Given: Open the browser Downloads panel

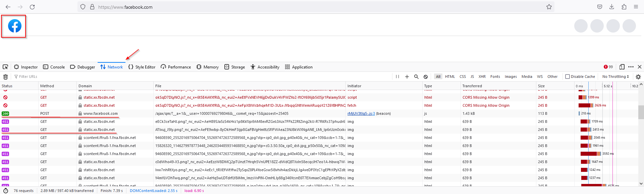Looking at the screenshot, I should (x=612, y=7).
